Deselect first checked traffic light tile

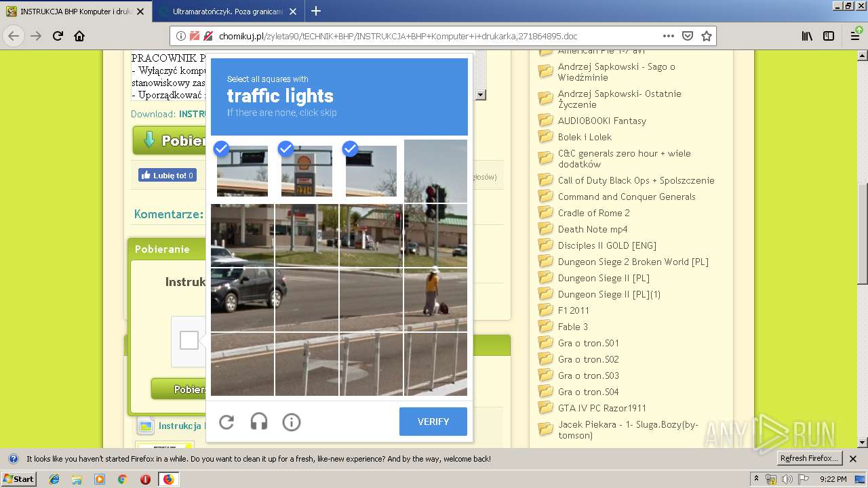coord(242,171)
